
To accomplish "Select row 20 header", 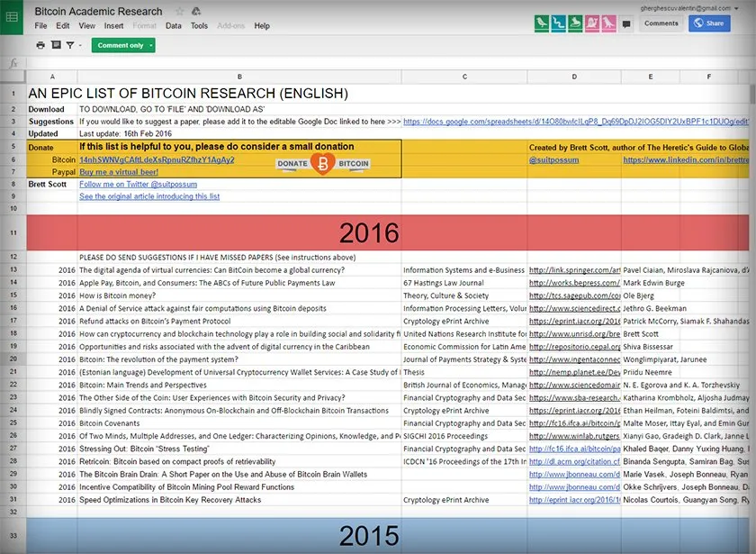I will pyautogui.click(x=13, y=359).
